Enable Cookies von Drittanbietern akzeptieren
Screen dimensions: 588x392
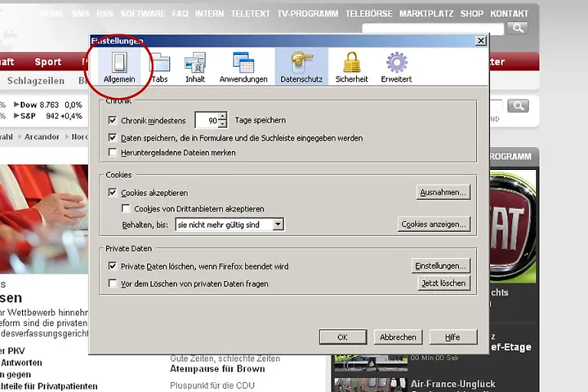(126, 208)
